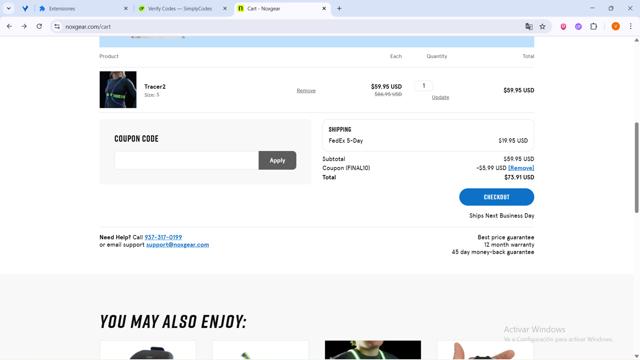Click Update under the quantity

click(440, 97)
